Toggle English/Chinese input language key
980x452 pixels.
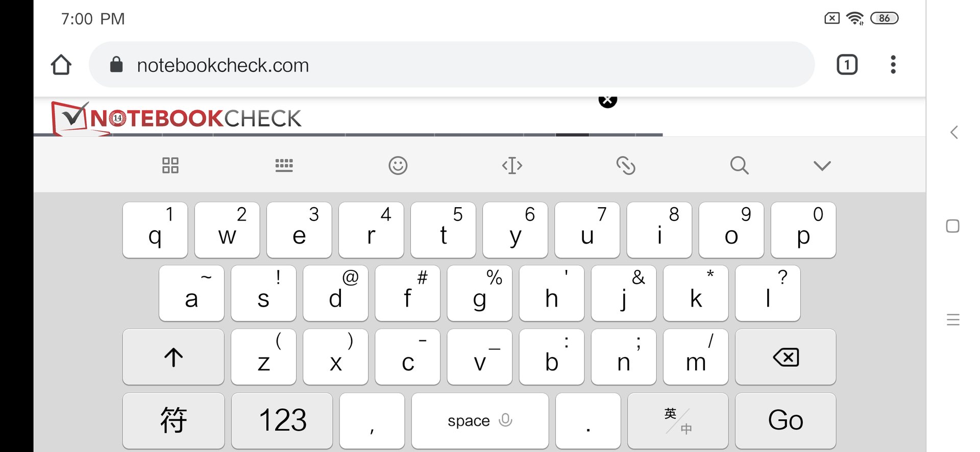click(678, 421)
